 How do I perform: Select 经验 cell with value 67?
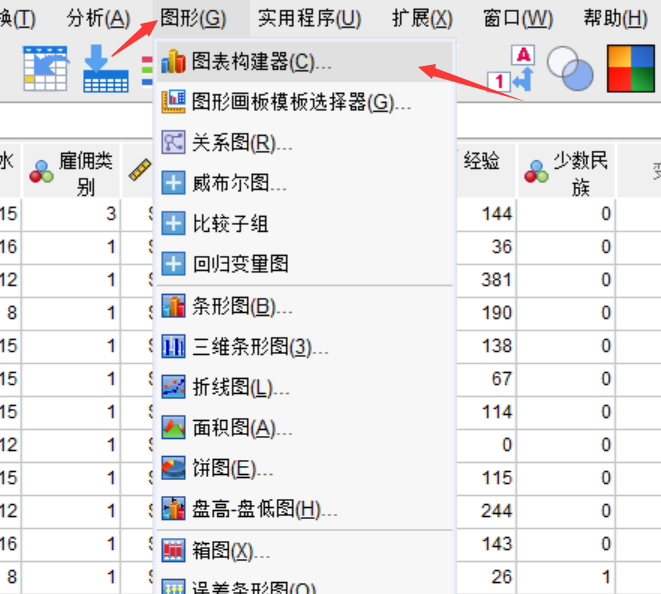(x=486, y=379)
